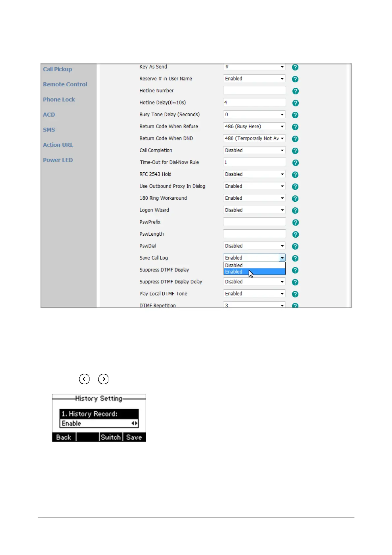Choose Disabled in Save Call Log list
This screenshot has width=392, height=555.
[x=254, y=265]
